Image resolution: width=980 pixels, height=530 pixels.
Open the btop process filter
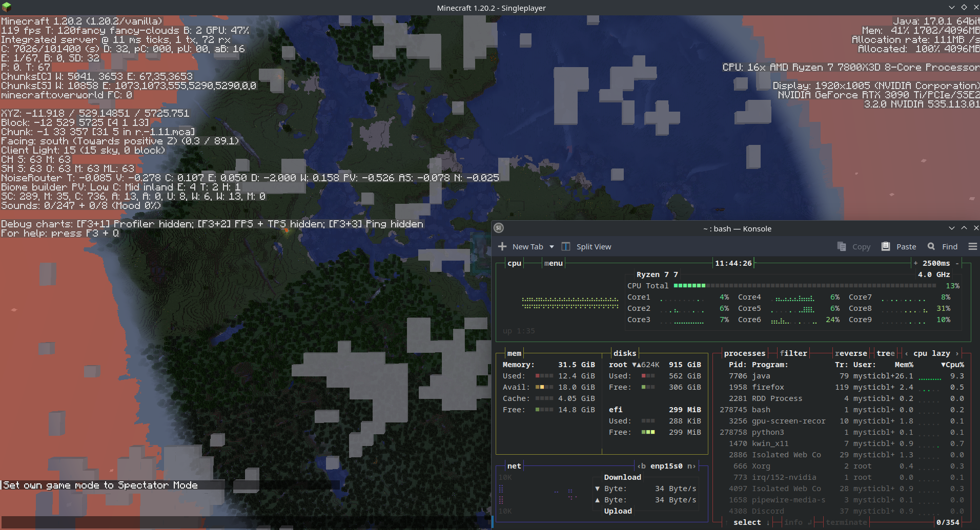pos(793,353)
